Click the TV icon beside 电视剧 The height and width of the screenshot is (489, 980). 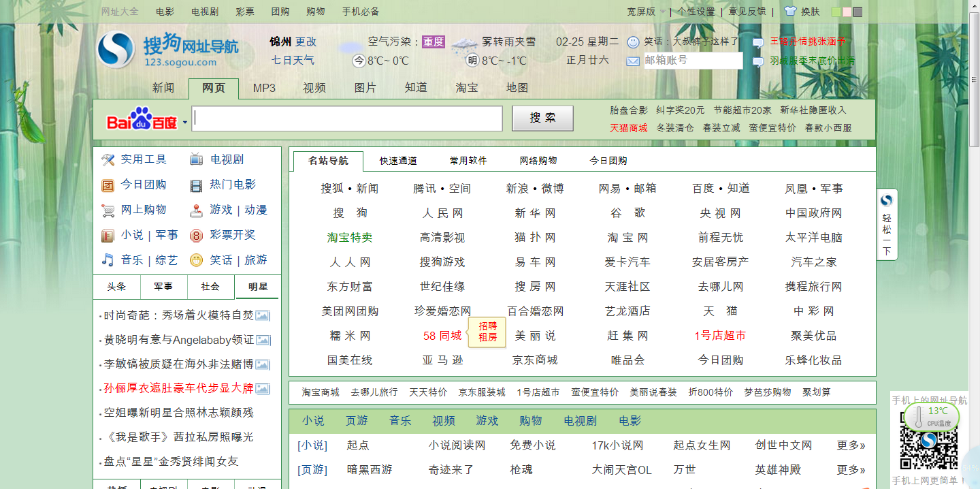[196, 160]
